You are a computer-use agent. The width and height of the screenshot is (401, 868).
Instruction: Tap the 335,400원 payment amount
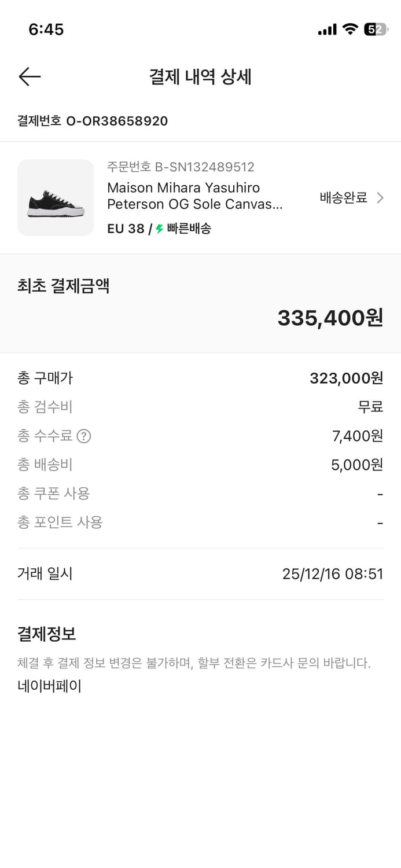pos(330,317)
